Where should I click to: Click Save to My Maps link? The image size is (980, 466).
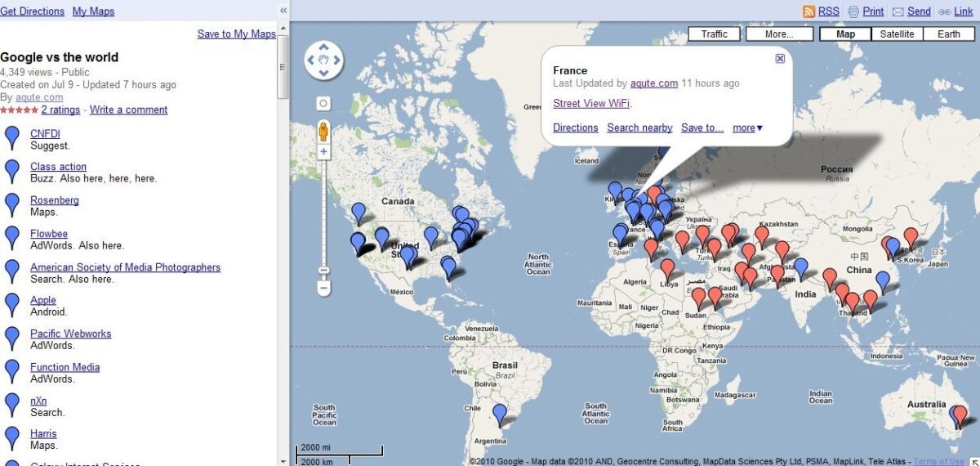click(x=237, y=34)
